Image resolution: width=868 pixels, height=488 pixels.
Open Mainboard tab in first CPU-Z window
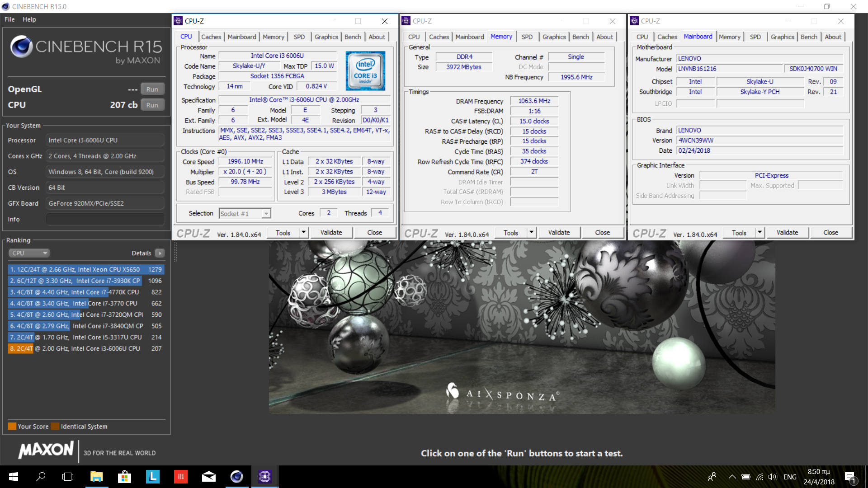pos(242,37)
